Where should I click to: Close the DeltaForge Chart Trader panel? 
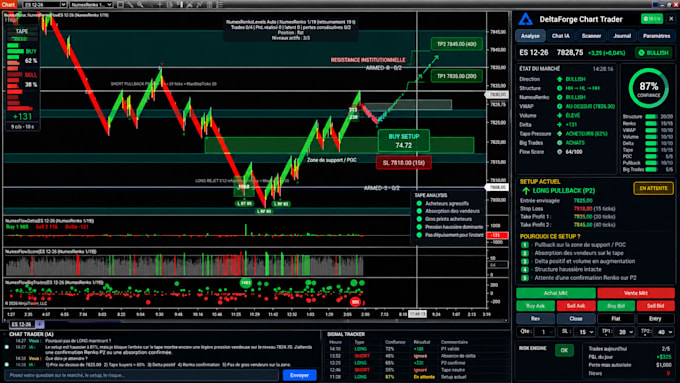tap(671, 19)
